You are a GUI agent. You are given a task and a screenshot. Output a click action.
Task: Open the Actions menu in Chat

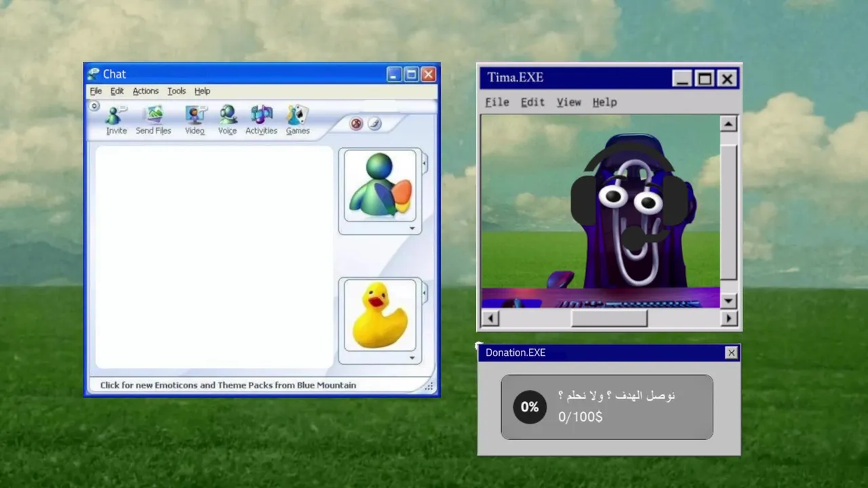pyautogui.click(x=145, y=91)
